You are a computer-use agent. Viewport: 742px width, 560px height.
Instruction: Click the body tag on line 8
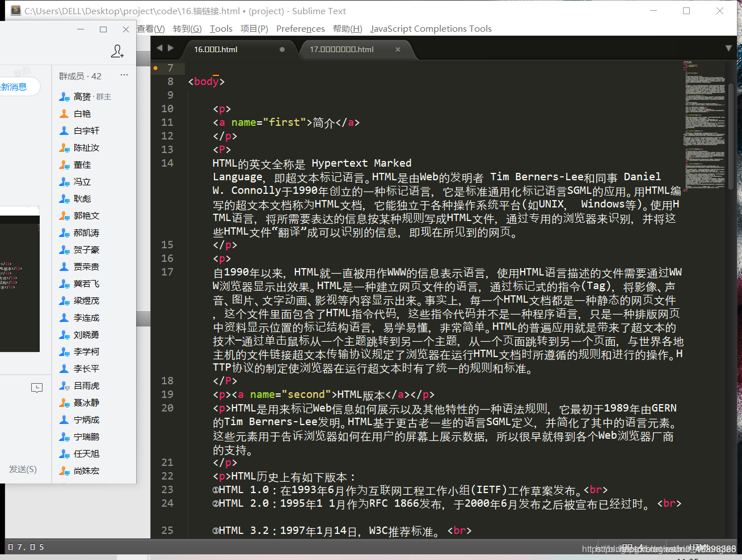point(206,82)
